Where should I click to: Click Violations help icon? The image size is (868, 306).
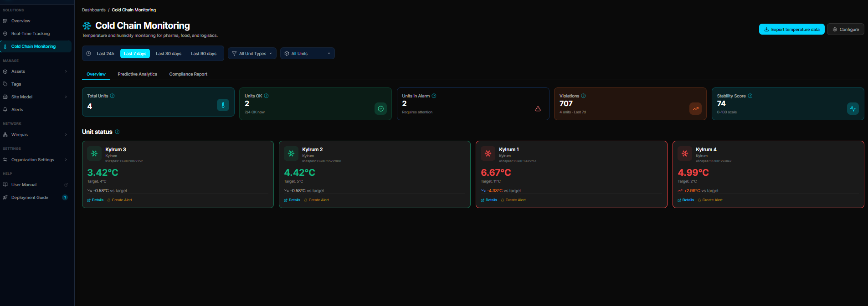pos(583,96)
